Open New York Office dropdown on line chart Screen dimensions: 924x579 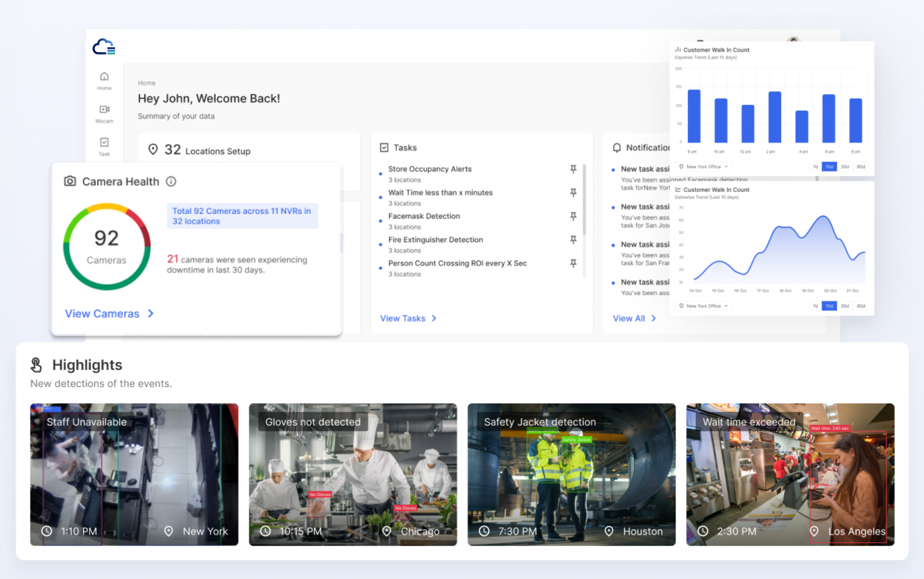(x=704, y=306)
